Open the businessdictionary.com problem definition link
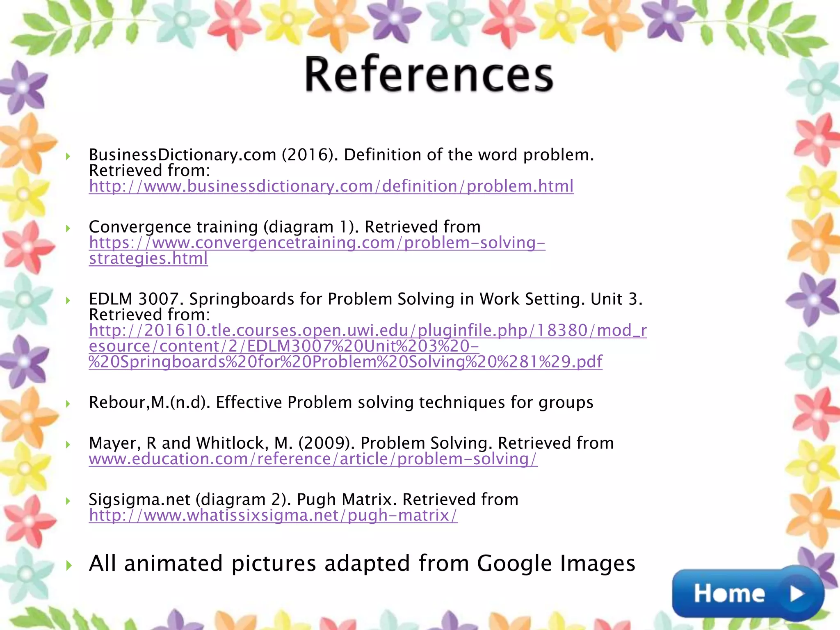The width and height of the screenshot is (840, 630). point(331,186)
